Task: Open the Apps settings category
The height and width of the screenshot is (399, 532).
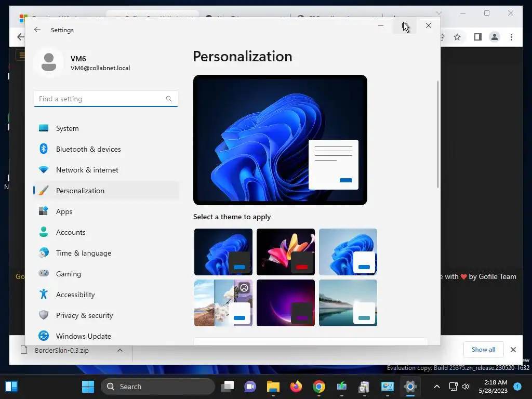Action: pyautogui.click(x=106, y=211)
